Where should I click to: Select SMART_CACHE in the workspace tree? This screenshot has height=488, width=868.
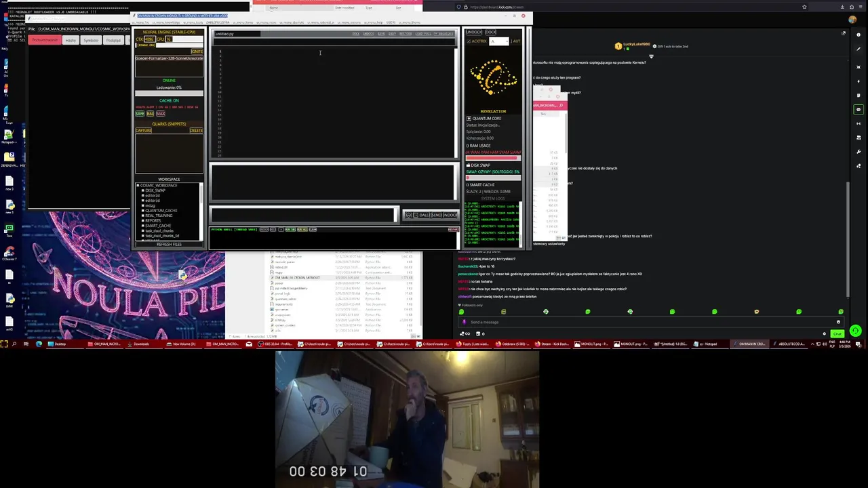point(158,226)
